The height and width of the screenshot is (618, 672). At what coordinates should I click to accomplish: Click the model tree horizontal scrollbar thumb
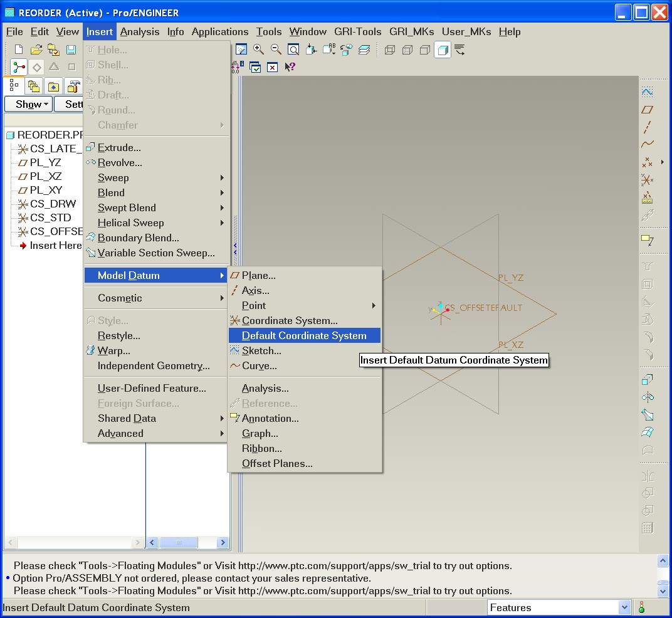tap(178, 542)
